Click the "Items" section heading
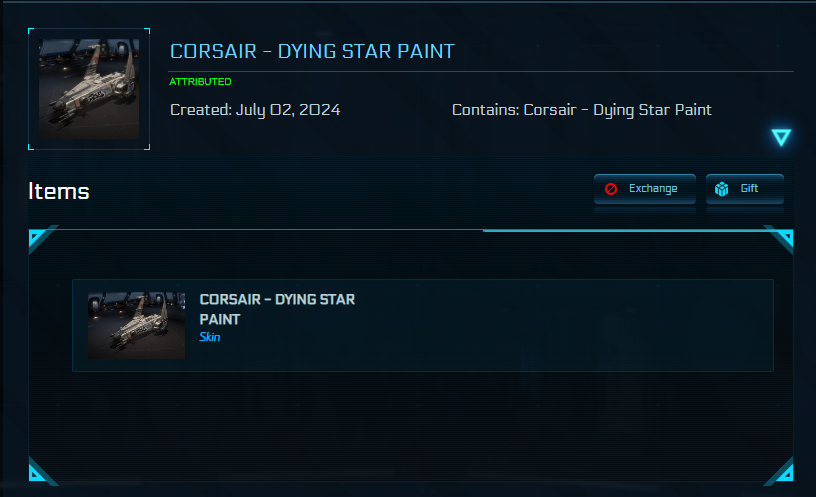 [x=59, y=191]
